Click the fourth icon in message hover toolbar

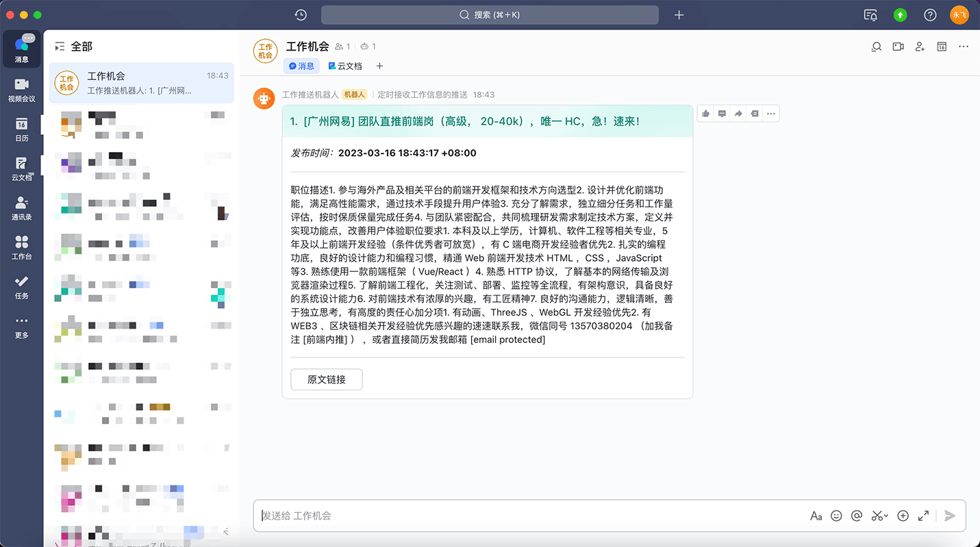[755, 114]
